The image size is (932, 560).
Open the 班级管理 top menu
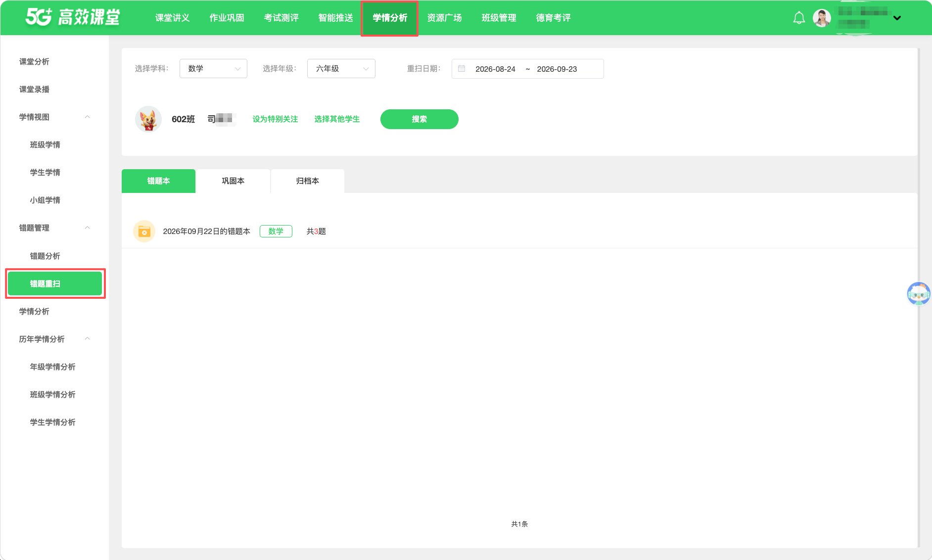tap(499, 18)
